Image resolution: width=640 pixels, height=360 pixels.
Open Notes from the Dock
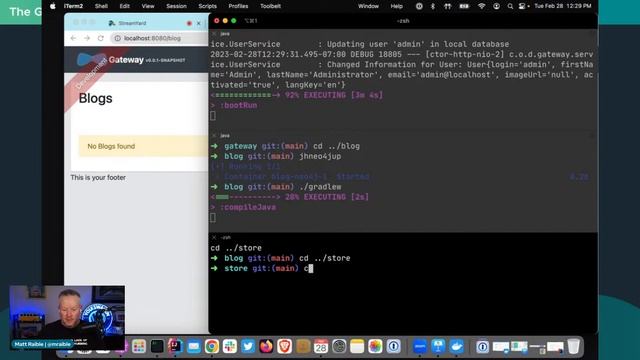tap(357, 346)
